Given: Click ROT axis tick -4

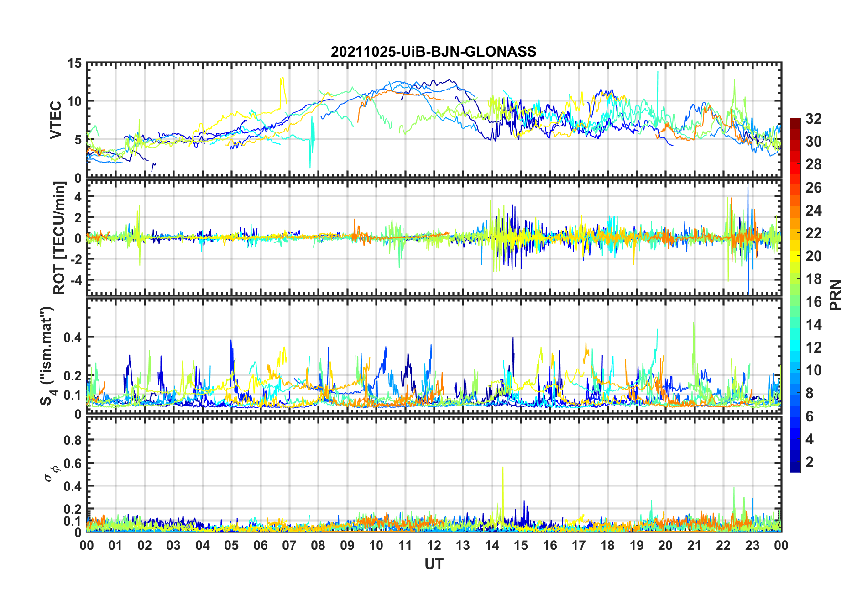Looking at the screenshot, I should 75,279.
